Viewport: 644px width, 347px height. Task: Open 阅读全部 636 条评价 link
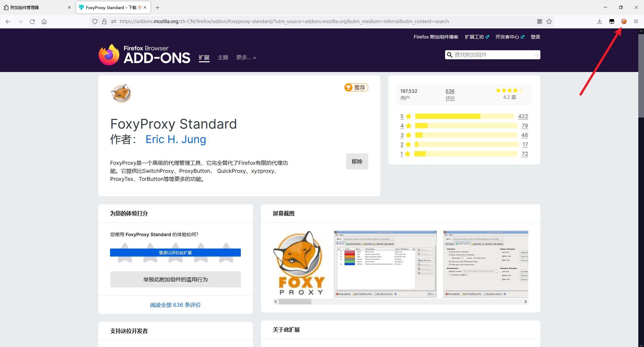(x=175, y=305)
